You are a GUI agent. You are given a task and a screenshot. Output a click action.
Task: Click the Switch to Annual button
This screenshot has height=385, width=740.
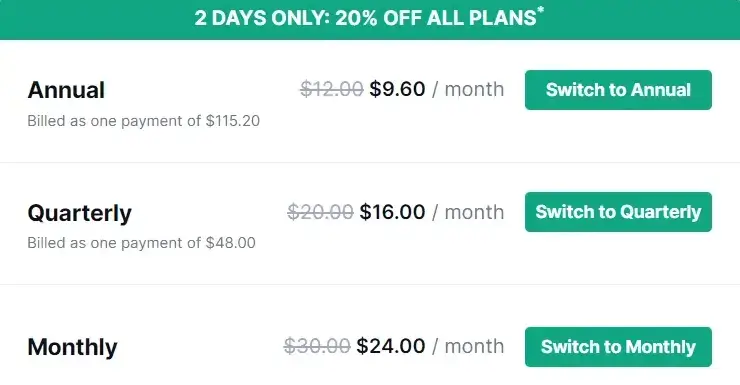(618, 90)
